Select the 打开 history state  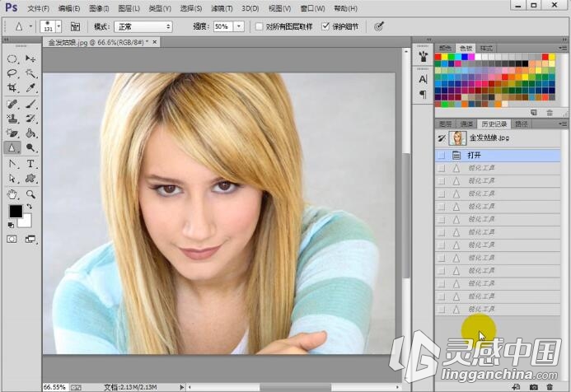click(498, 156)
